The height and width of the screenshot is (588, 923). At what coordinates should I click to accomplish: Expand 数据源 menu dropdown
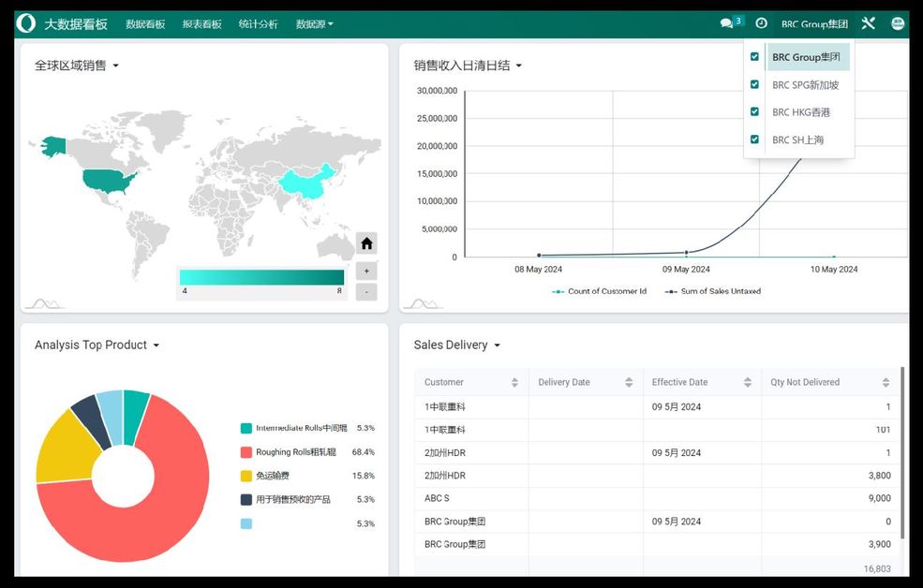(x=314, y=24)
